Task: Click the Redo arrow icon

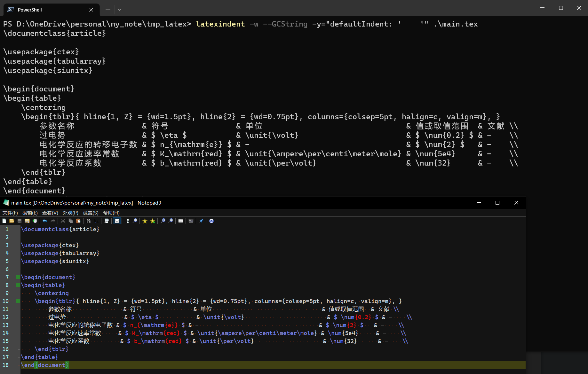Action: pos(53,221)
